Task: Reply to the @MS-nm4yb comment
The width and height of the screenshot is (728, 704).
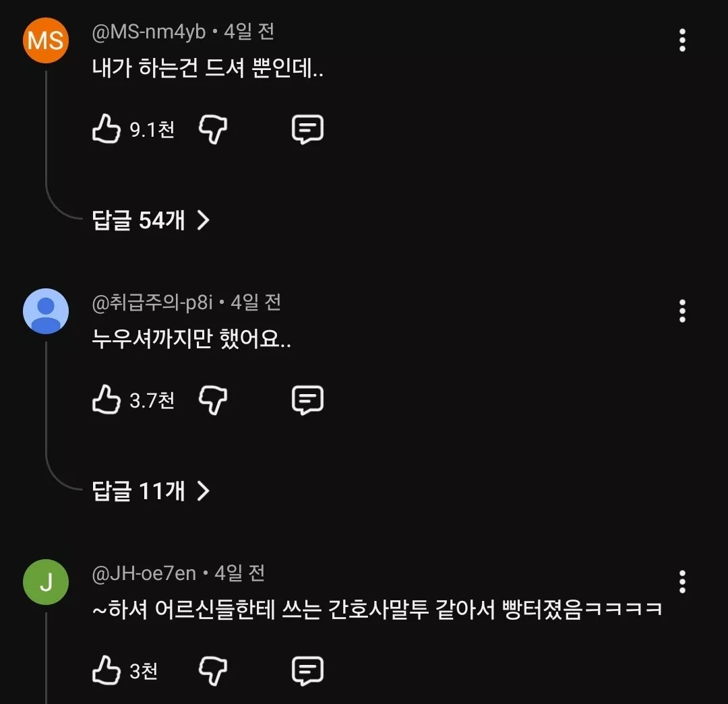Action: 307,129
